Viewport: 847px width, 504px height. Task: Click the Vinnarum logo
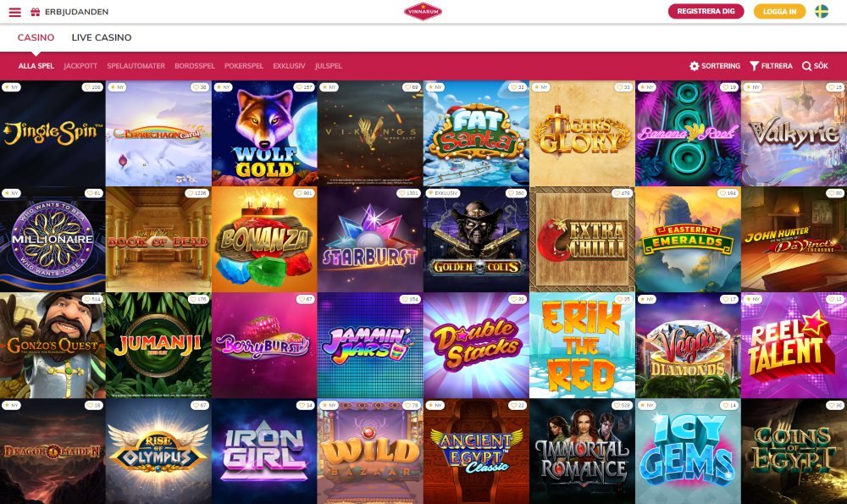tap(423, 11)
